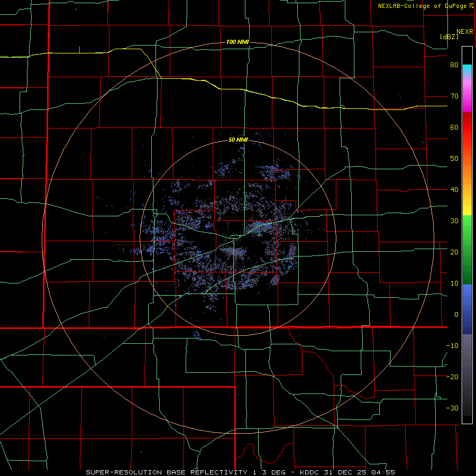The width and height of the screenshot is (476, 476).
Task: Click SUPER-RESOLUTION BASE REFLECTIVITY caption text
Action: (x=167, y=472)
